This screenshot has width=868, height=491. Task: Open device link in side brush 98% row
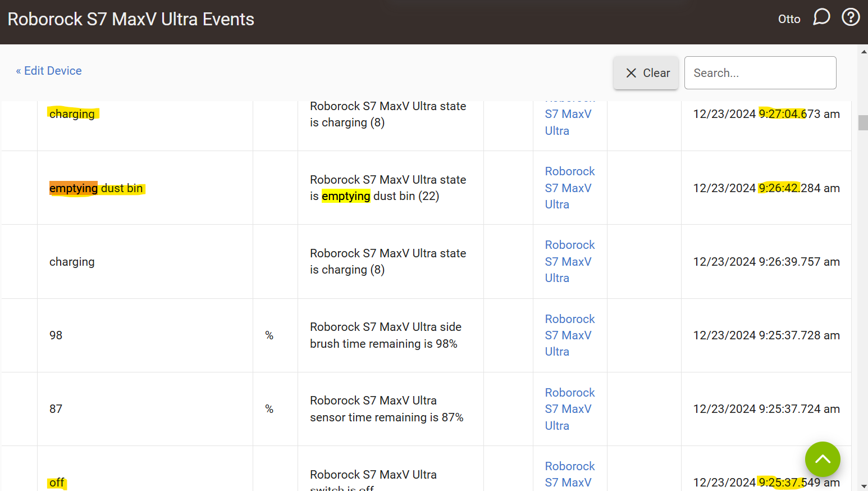(569, 335)
